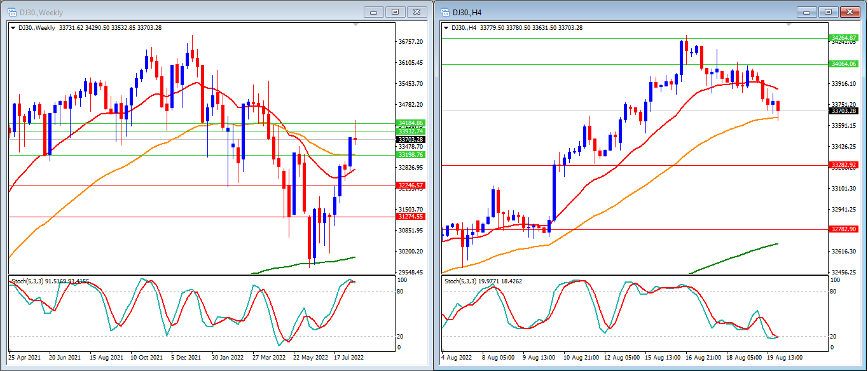Click the 30 Jan 2022 date on Weekly time axis
The height and width of the screenshot is (371, 868).
(x=228, y=358)
